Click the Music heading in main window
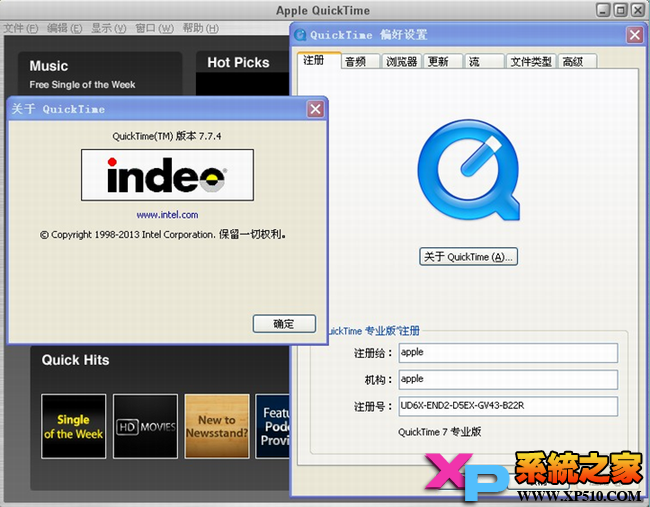The height and width of the screenshot is (507, 650). click(x=49, y=66)
